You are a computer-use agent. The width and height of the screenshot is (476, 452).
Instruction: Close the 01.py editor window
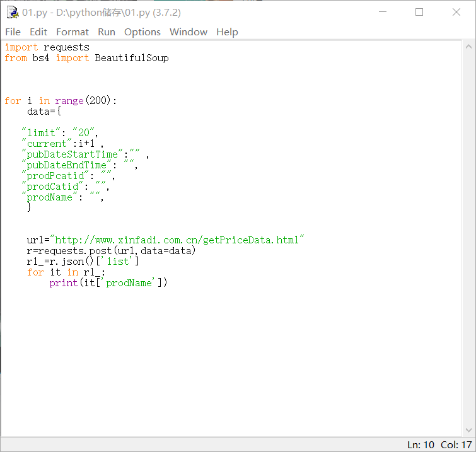pos(456,12)
